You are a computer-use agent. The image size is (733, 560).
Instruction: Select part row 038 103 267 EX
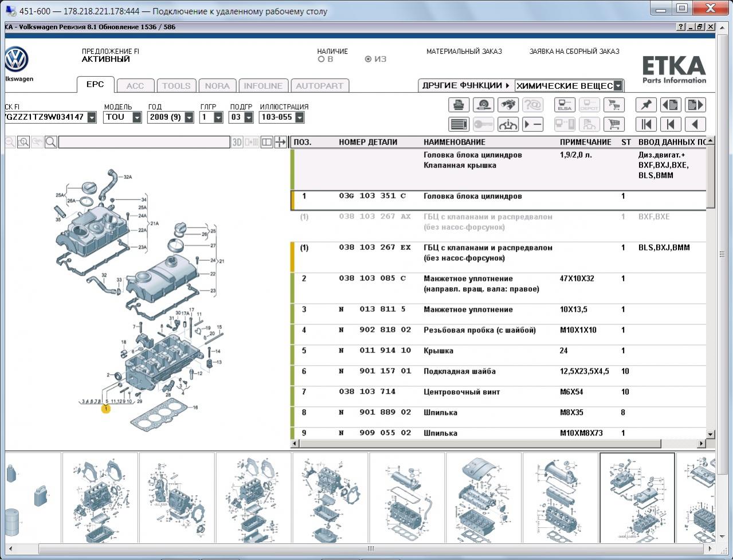499,257
